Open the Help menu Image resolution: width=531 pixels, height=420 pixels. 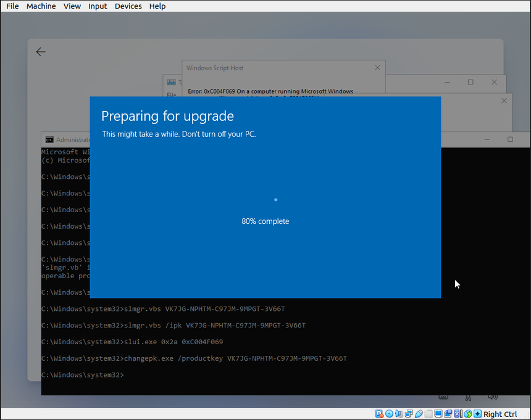pos(157,6)
